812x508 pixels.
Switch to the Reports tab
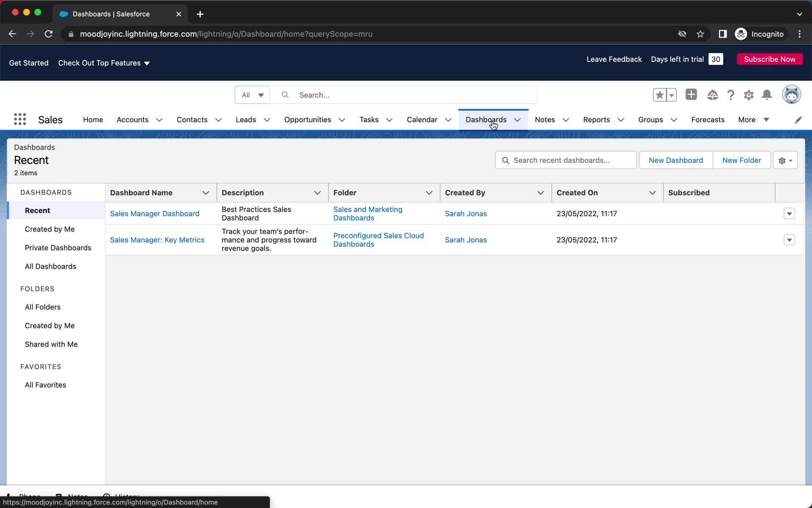[596, 120]
